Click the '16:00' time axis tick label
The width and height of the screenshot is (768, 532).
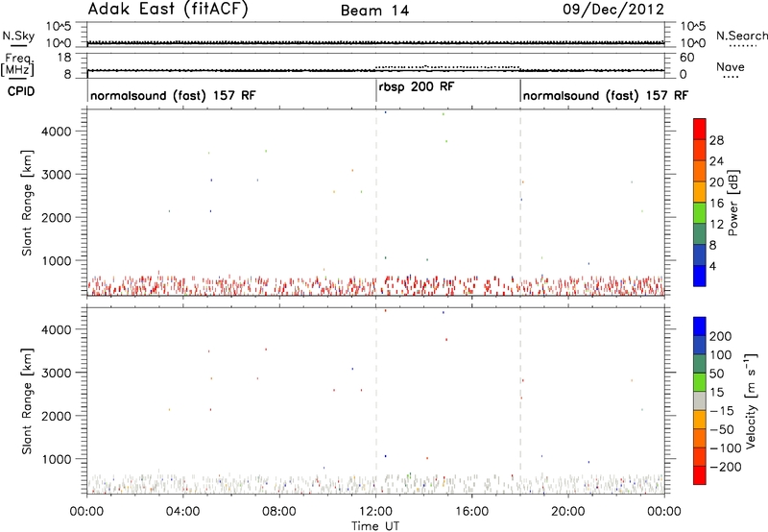471,512
